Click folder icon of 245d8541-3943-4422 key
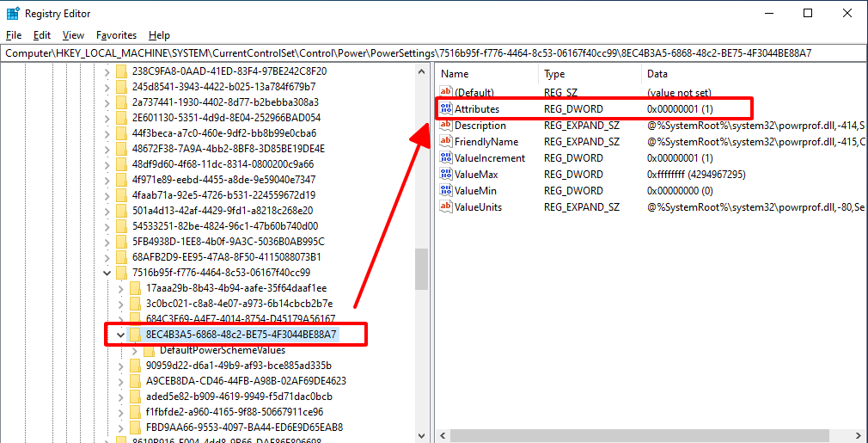The image size is (868, 443). (121, 86)
